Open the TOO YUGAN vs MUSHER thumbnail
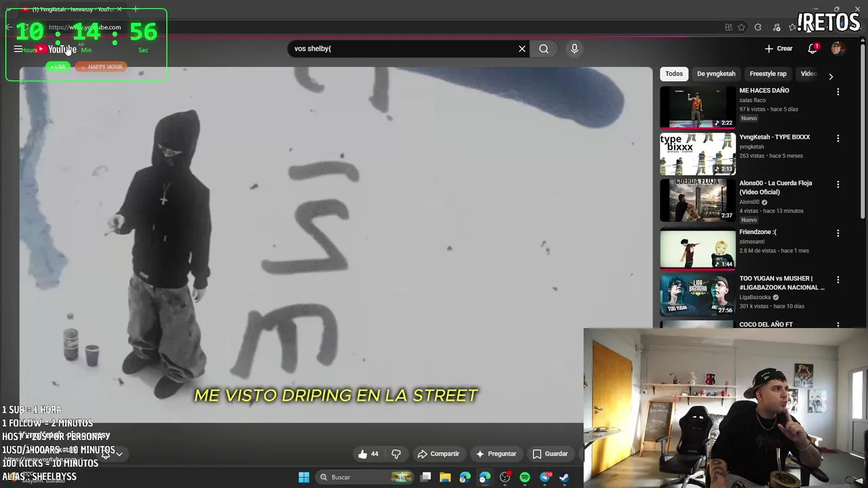Screen dimensions: 868x488 point(698,295)
